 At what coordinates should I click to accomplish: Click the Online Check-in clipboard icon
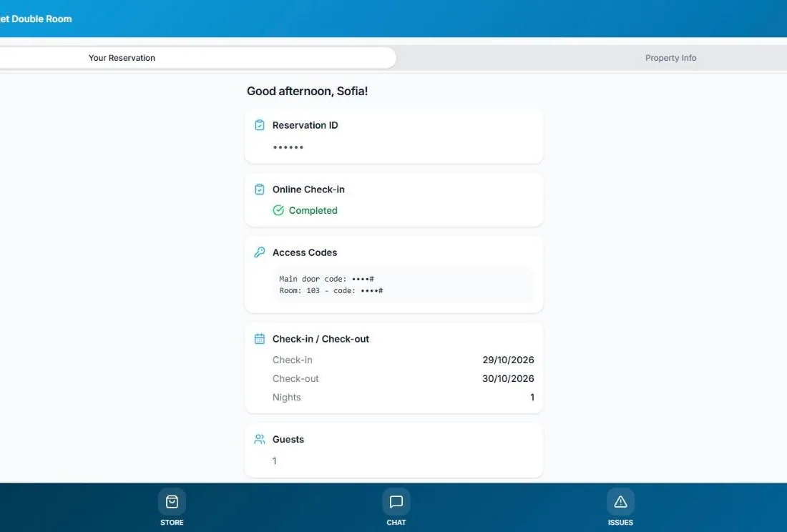point(260,189)
